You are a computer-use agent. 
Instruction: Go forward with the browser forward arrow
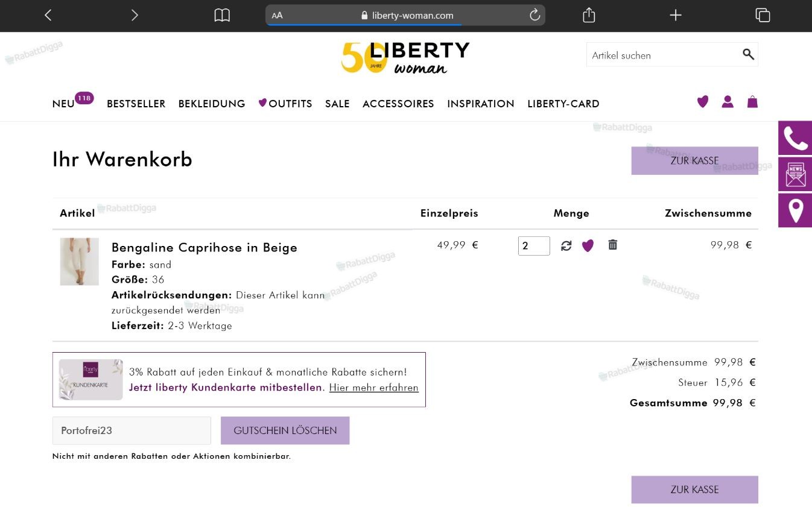(x=135, y=15)
